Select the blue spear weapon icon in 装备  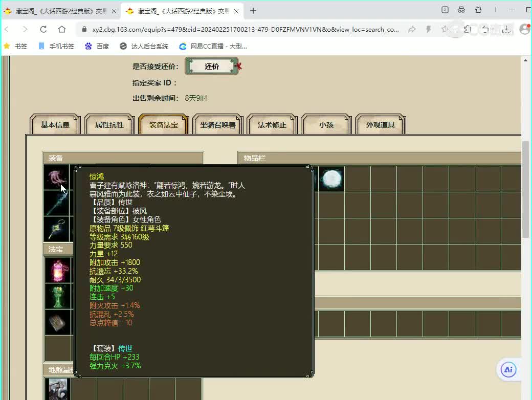click(56, 203)
